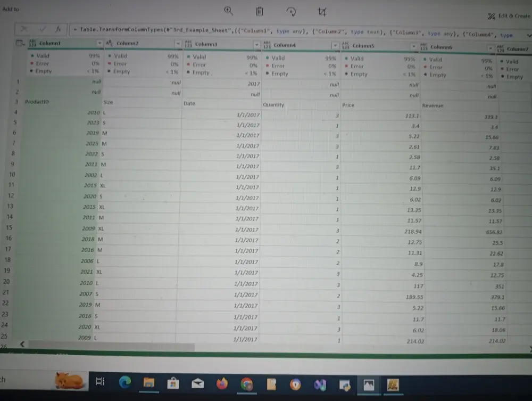Click the 189.55 price value

(414, 297)
